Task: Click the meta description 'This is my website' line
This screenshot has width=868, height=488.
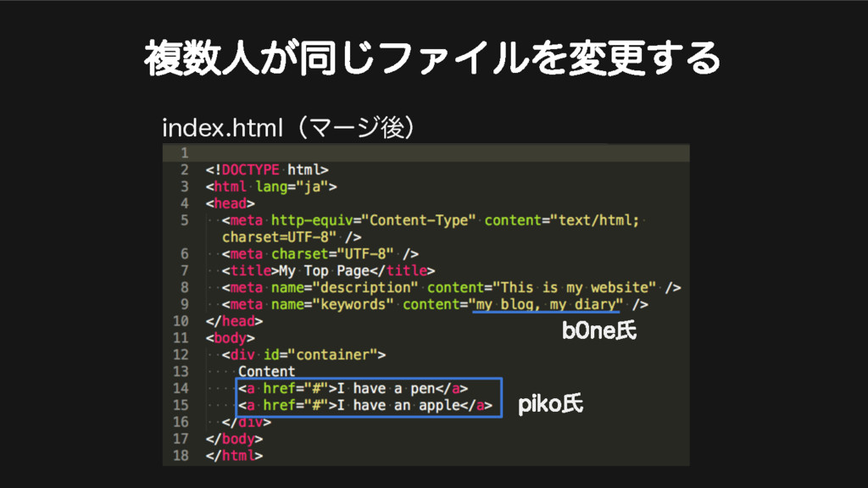Action: pos(451,288)
